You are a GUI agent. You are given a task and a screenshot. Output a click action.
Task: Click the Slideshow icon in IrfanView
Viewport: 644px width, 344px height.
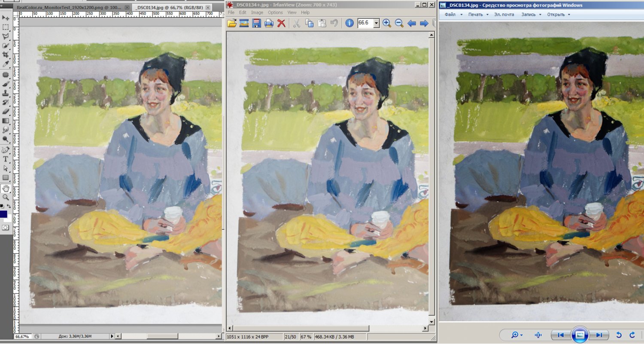coord(244,23)
